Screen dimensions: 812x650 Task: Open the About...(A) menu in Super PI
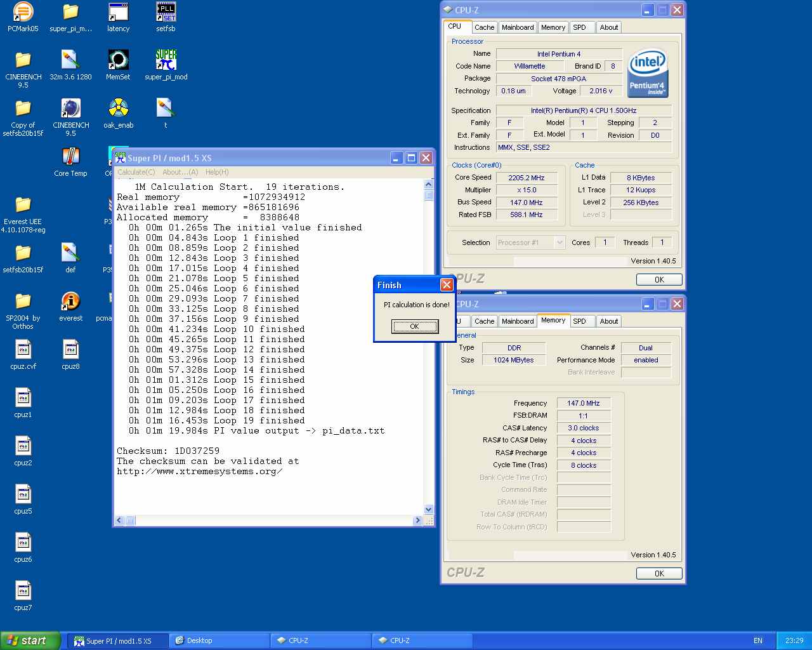point(180,172)
